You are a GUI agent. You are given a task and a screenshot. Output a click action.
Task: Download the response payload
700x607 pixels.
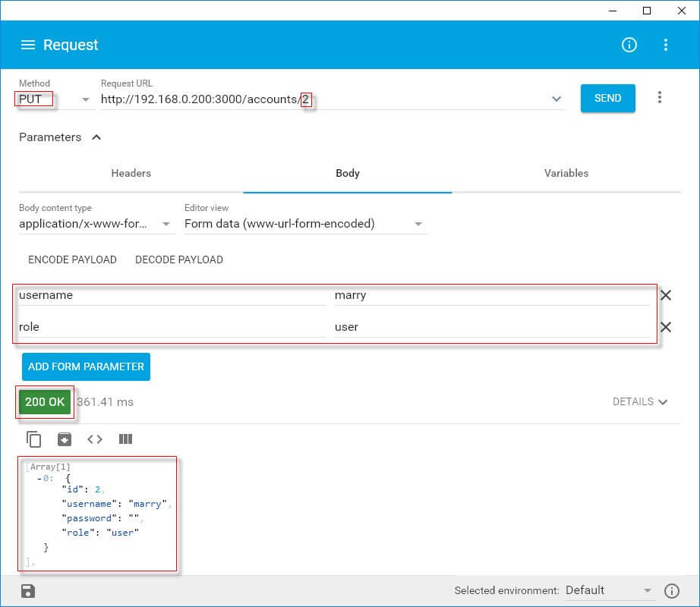coord(64,439)
